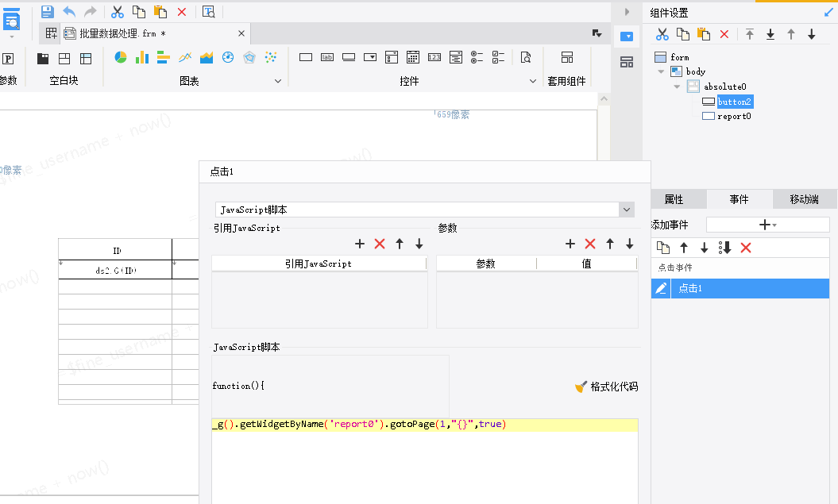Delete component with red X in 组件设置 toolbar
Screen dimensions: 838x504
click(x=724, y=34)
